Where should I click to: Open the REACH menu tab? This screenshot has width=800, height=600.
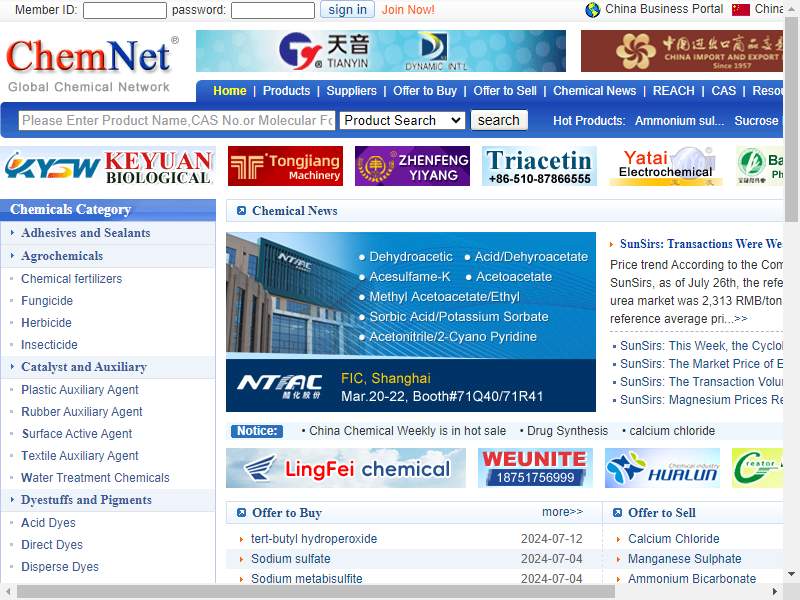pyautogui.click(x=673, y=91)
